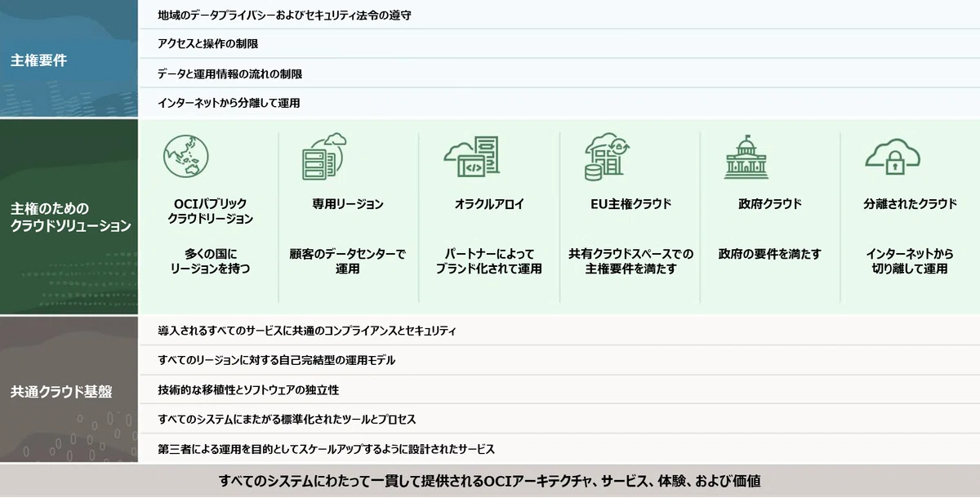Click the row データと運用情報の流れの制限
The height and width of the screenshot is (498, 980).
[x=559, y=73]
